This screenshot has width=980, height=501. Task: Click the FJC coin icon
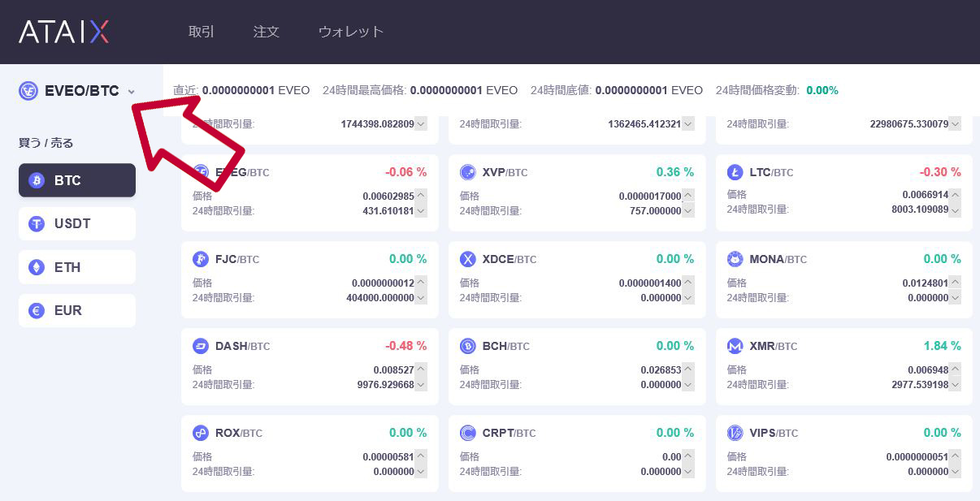(x=201, y=259)
